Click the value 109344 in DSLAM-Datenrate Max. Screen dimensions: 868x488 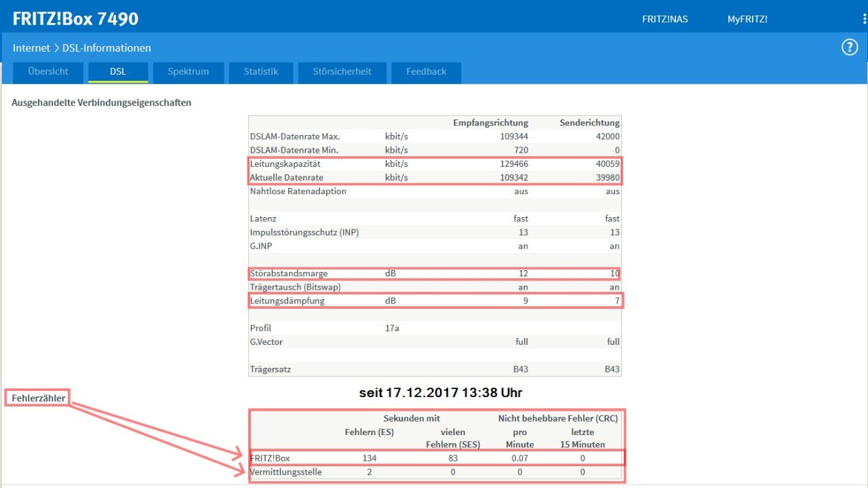(513, 136)
